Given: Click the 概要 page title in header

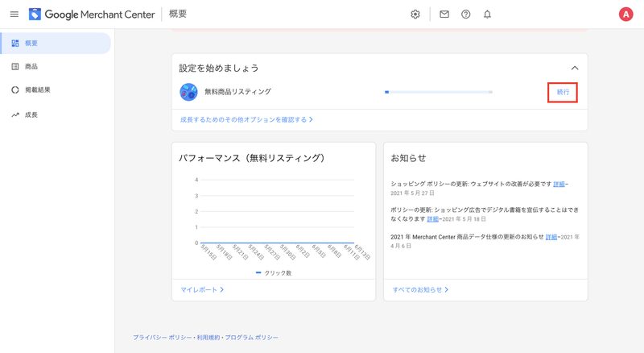Looking at the screenshot, I should 178,14.
